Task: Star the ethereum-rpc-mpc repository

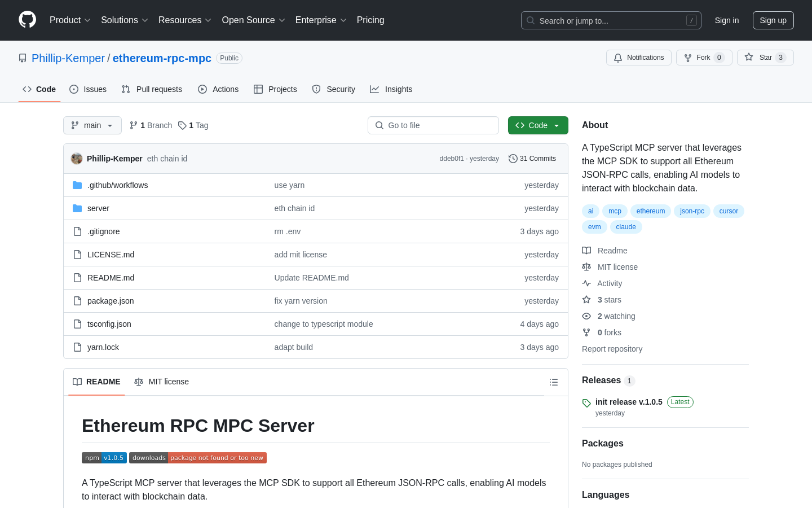Action: coord(765,58)
